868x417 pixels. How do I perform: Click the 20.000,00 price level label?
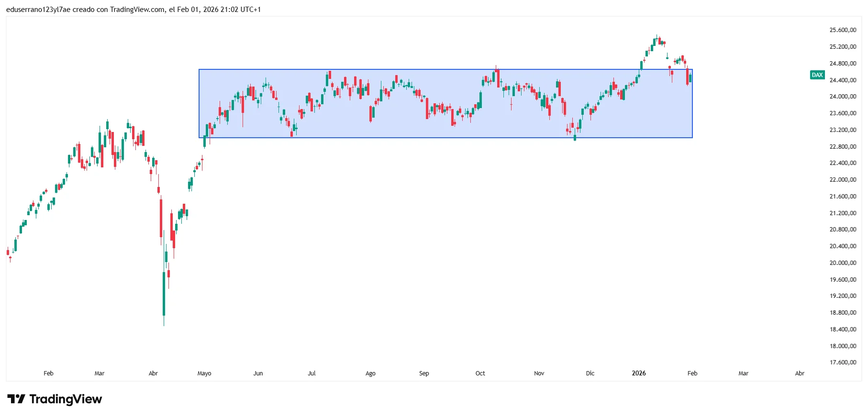[843, 263]
